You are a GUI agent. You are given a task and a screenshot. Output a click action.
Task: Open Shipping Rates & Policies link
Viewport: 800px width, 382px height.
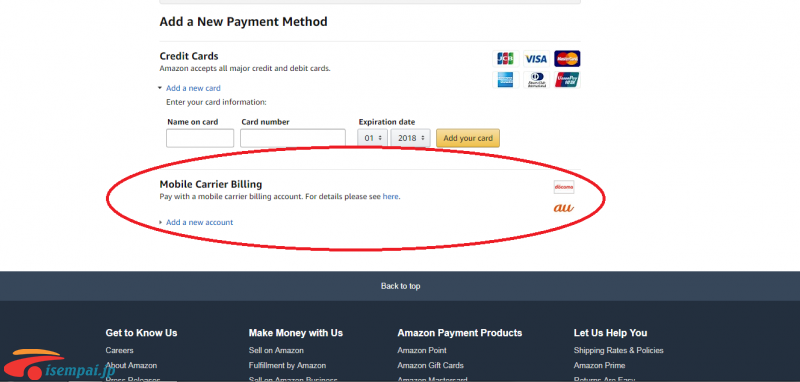[618, 350]
